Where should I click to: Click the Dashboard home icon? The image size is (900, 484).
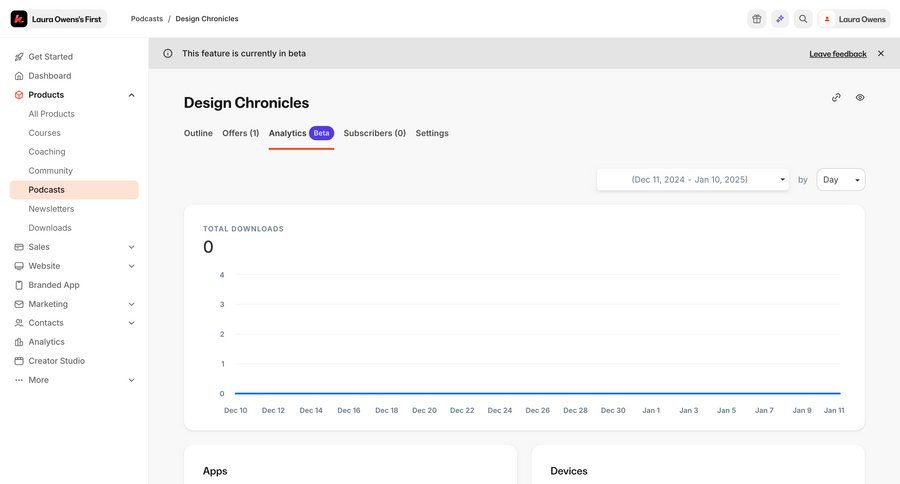pos(19,76)
